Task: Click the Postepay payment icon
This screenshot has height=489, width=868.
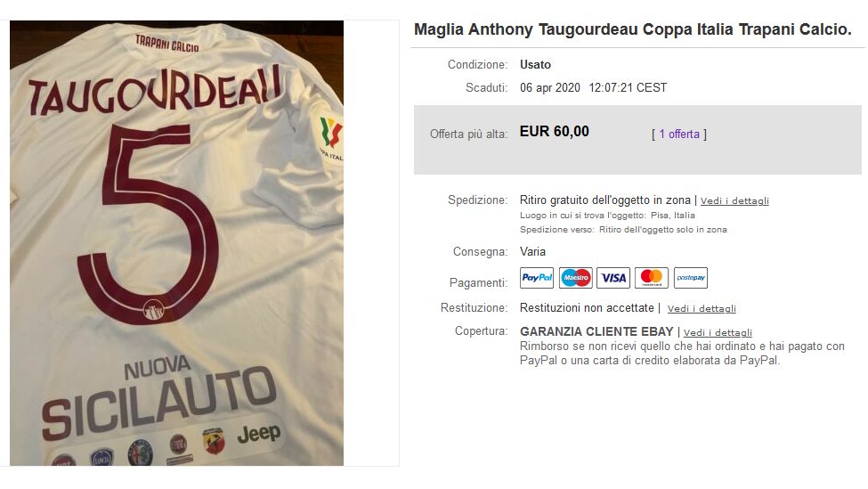Action: pyautogui.click(x=690, y=277)
